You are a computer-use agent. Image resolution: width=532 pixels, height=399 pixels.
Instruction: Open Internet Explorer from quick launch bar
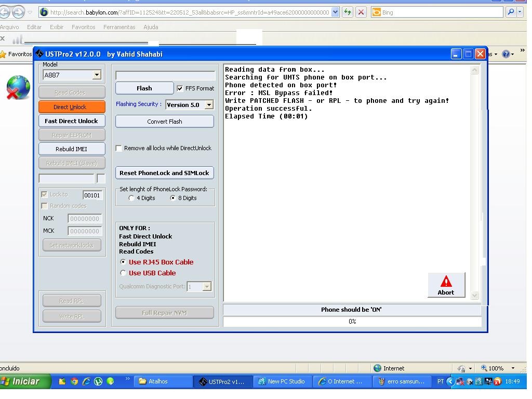pos(86,381)
